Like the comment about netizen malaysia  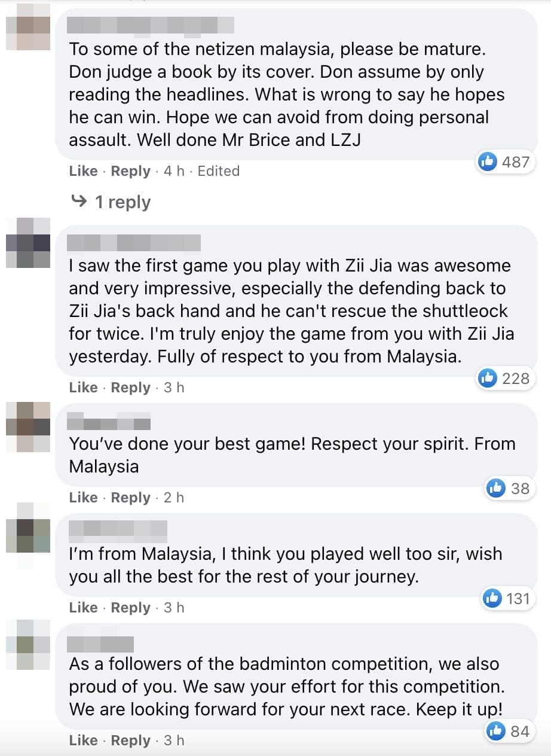click(x=83, y=171)
